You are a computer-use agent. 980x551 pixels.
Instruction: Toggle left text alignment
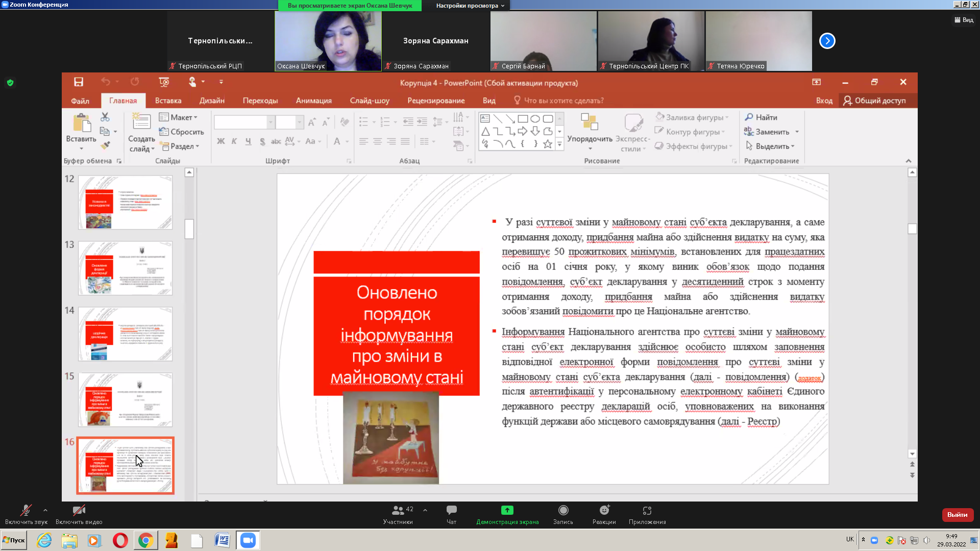(363, 141)
